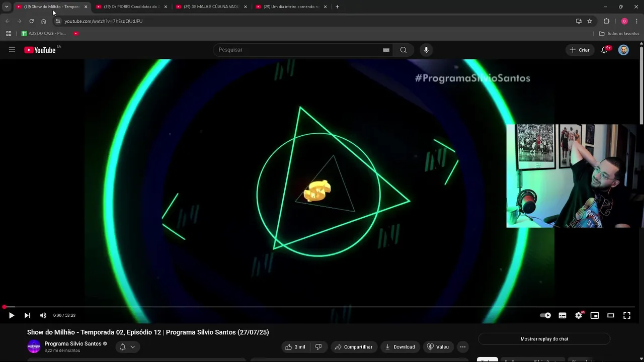644x362 pixels.
Task: Start voice search with microphone
Action: pos(426,50)
